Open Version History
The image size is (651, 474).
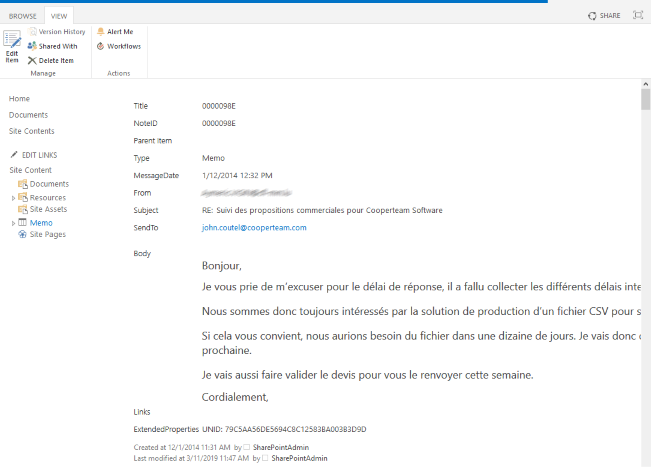(x=56, y=32)
